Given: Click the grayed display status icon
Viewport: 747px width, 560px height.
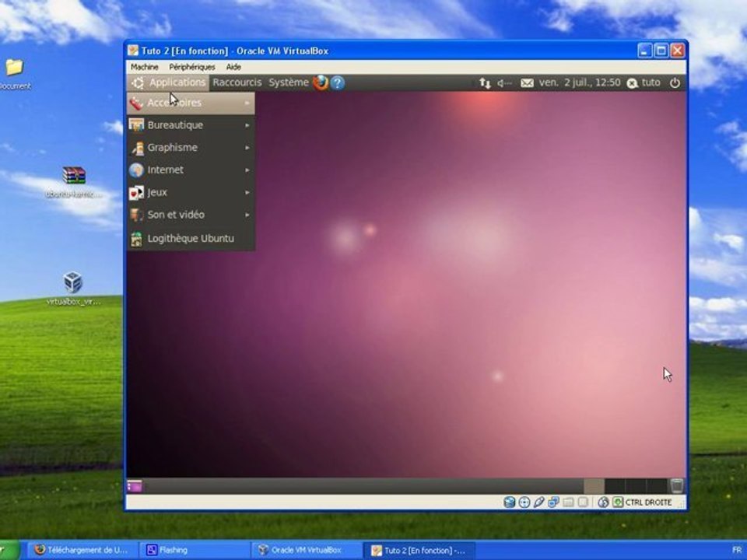Looking at the screenshot, I should tap(583, 502).
